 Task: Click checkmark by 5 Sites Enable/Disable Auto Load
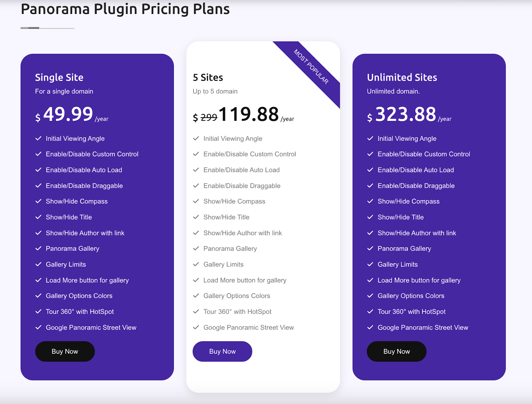[196, 170]
